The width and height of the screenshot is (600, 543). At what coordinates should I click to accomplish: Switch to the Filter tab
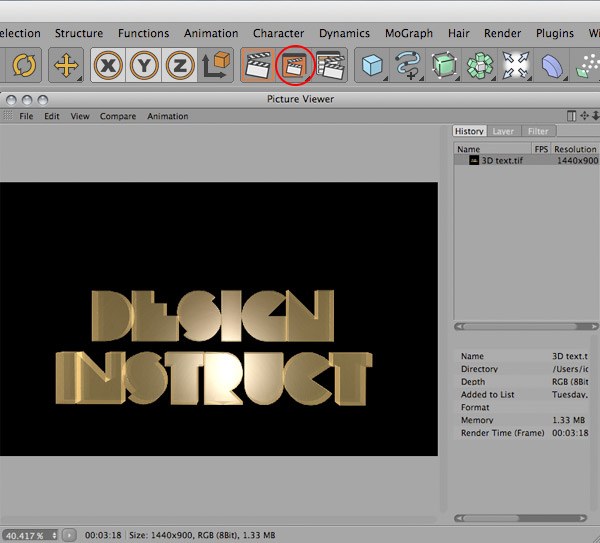[538, 131]
